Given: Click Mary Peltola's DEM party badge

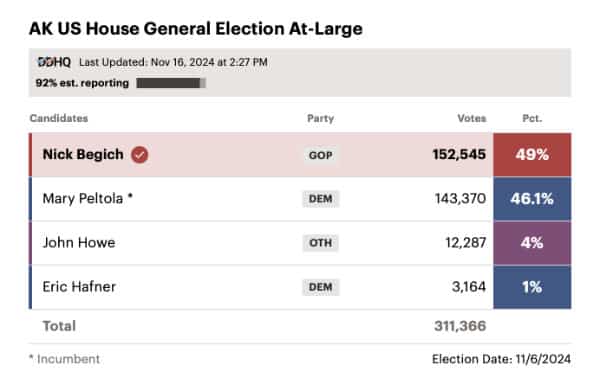Looking at the screenshot, I should 321,199.
